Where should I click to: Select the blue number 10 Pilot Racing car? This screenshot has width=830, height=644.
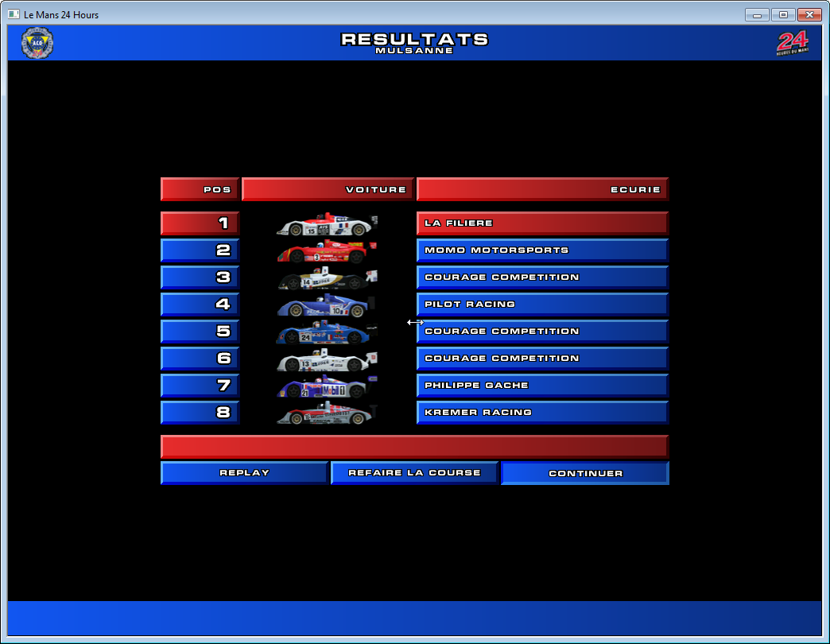coord(326,305)
